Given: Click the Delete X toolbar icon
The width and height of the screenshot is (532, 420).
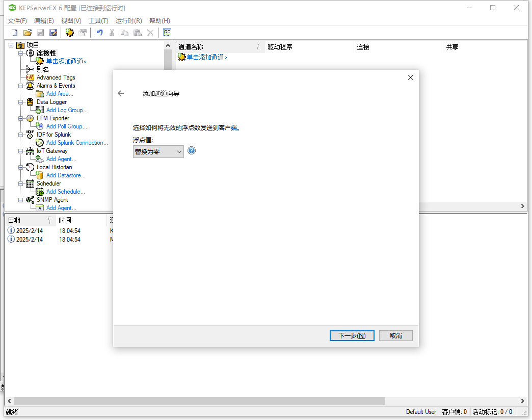Looking at the screenshot, I should point(150,33).
